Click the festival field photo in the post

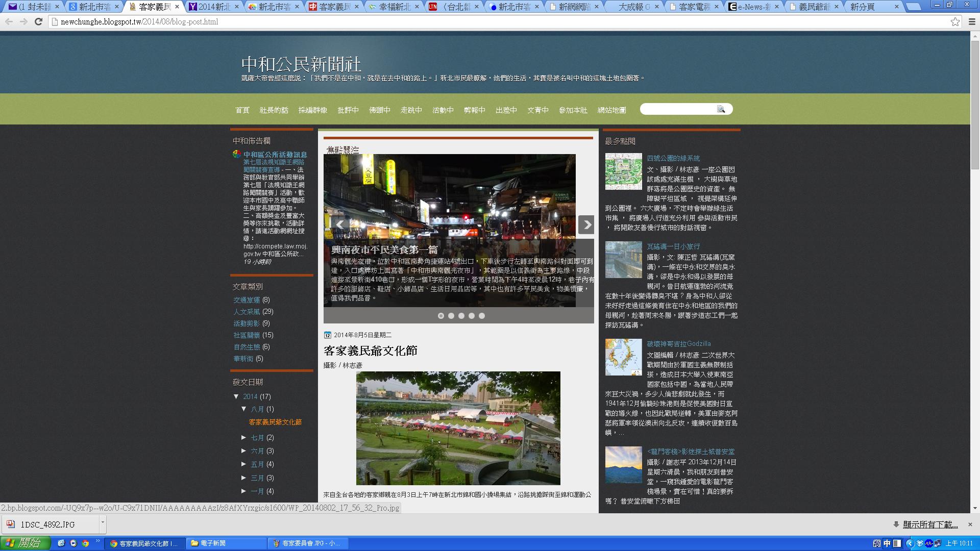click(458, 428)
